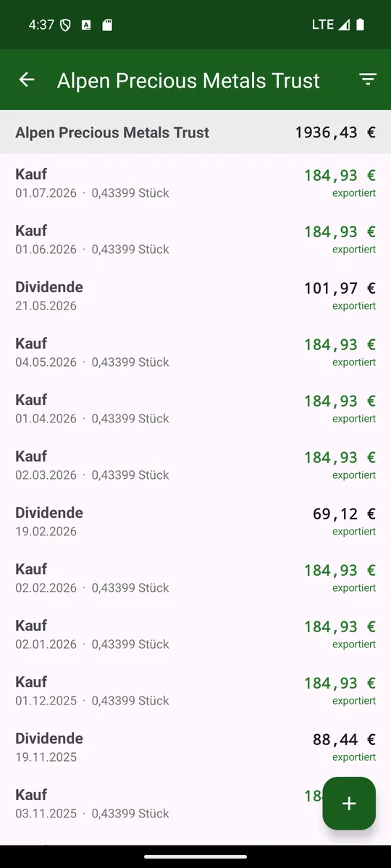Tap the shield icon in status bar
Image resolution: width=391 pixels, height=868 pixels.
click(x=65, y=25)
